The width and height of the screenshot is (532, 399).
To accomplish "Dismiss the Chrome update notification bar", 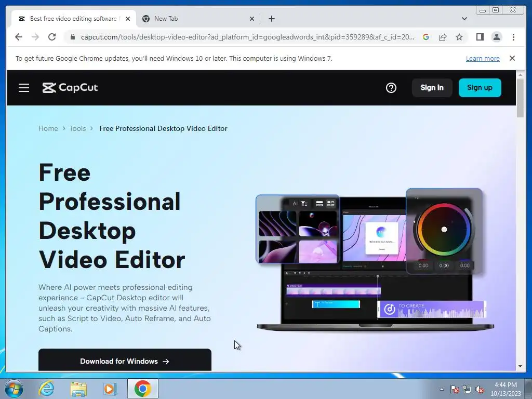I will point(512,58).
